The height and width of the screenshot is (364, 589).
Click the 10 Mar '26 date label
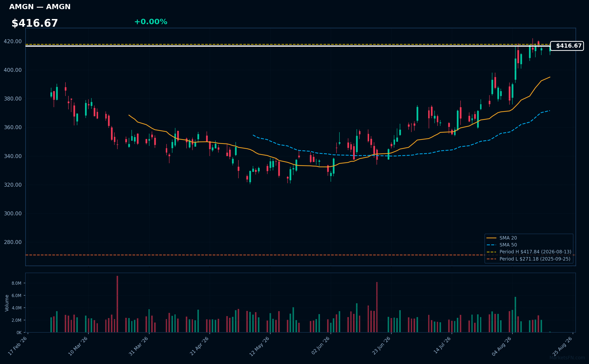click(78, 346)
